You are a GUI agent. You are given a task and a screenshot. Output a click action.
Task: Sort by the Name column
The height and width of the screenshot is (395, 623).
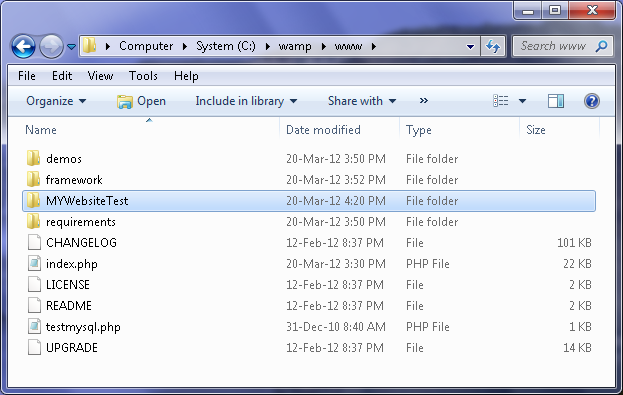[x=41, y=130]
